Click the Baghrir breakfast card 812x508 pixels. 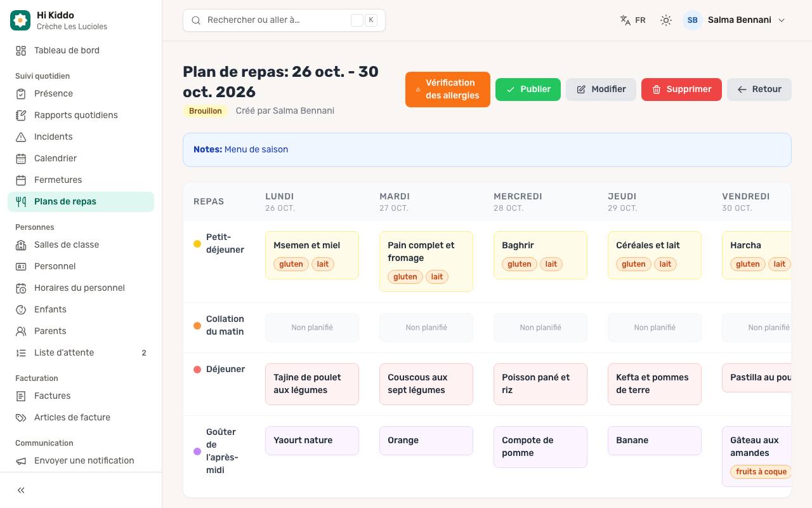(540, 255)
